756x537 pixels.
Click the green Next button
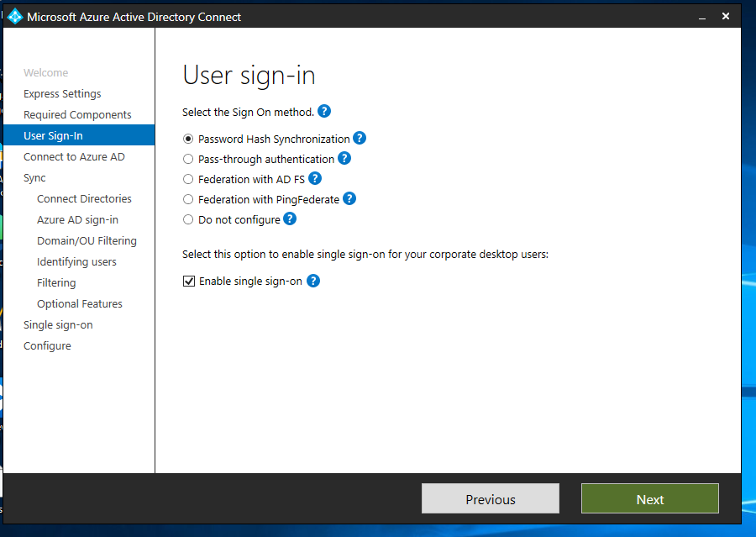point(650,498)
